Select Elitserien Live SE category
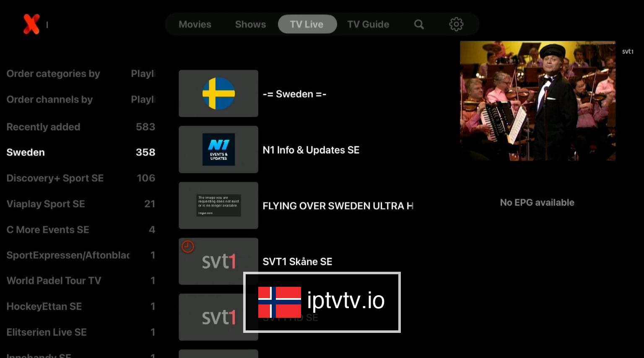 (x=81, y=332)
